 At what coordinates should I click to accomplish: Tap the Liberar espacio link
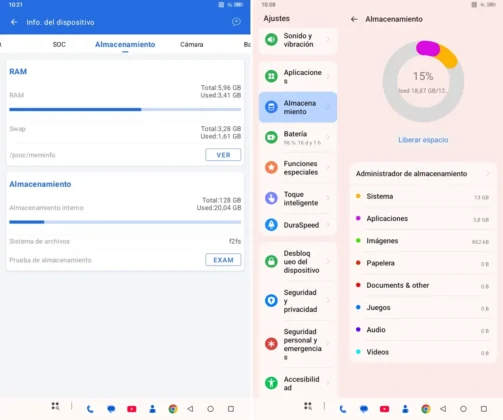423,140
